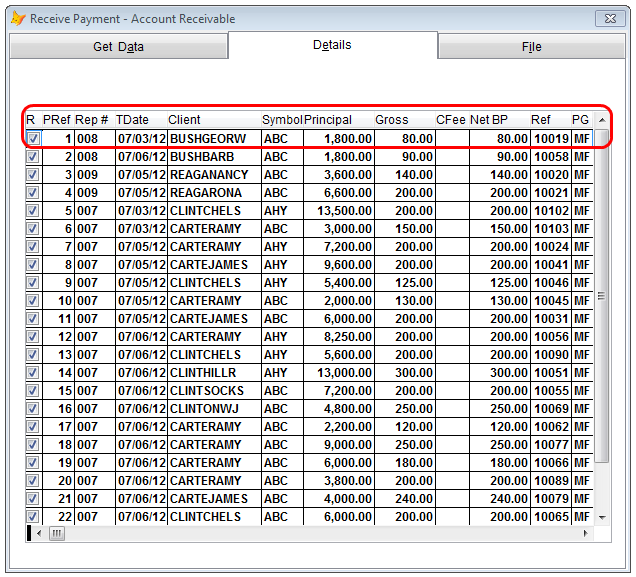
Task: Click the 300.00 gross cell
Action: pos(405,373)
